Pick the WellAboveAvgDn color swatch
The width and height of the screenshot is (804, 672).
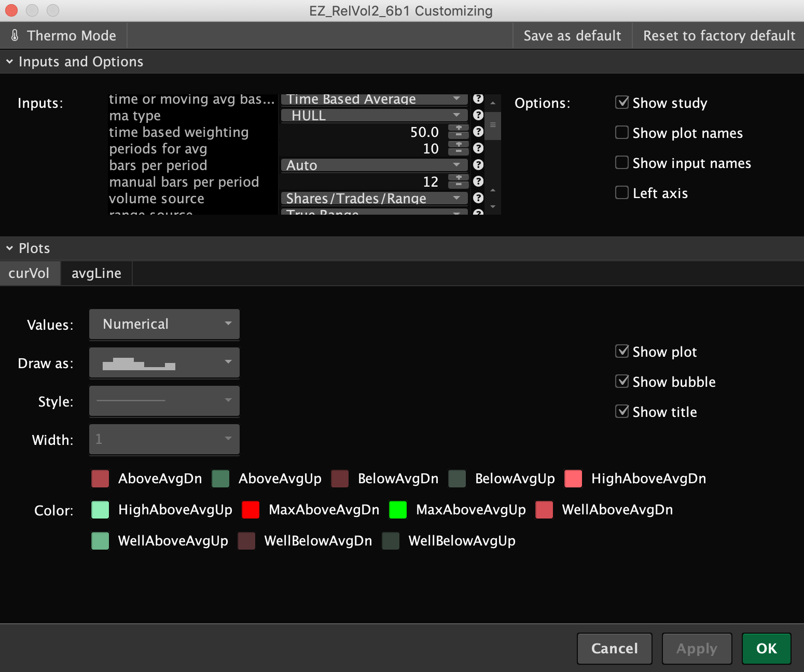pos(544,510)
